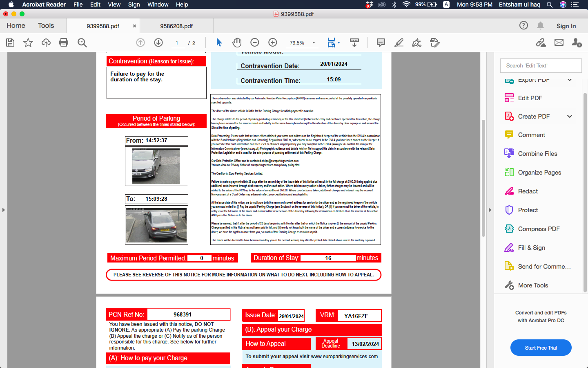Click the tools search field
This screenshot has height=368, width=588.
click(x=541, y=65)
